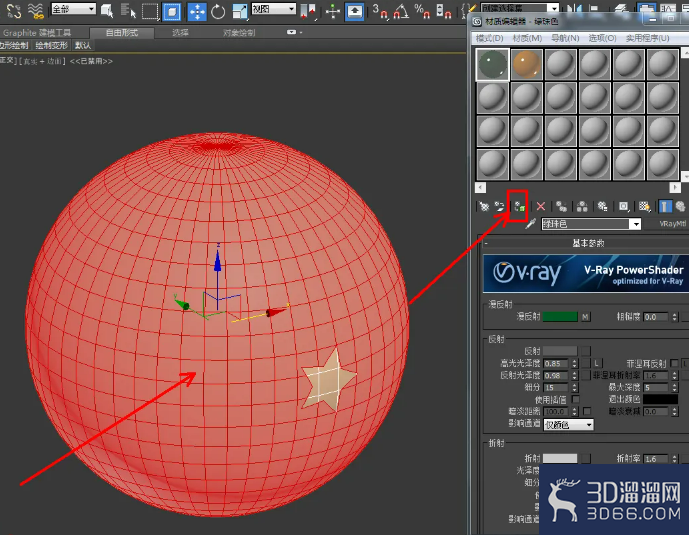
Task: Click the 绘制变形 panel button
Action: [x=52, y=45]
